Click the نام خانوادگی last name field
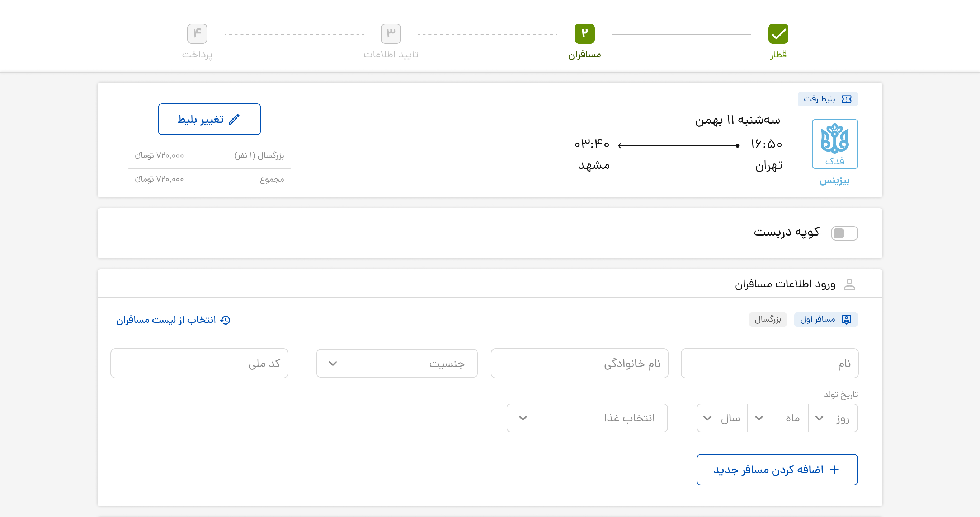 point(579,364)
